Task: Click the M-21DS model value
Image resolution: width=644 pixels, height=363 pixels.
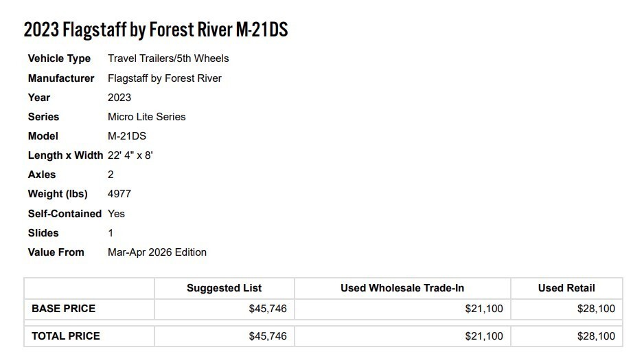Action: coord(127,136)
